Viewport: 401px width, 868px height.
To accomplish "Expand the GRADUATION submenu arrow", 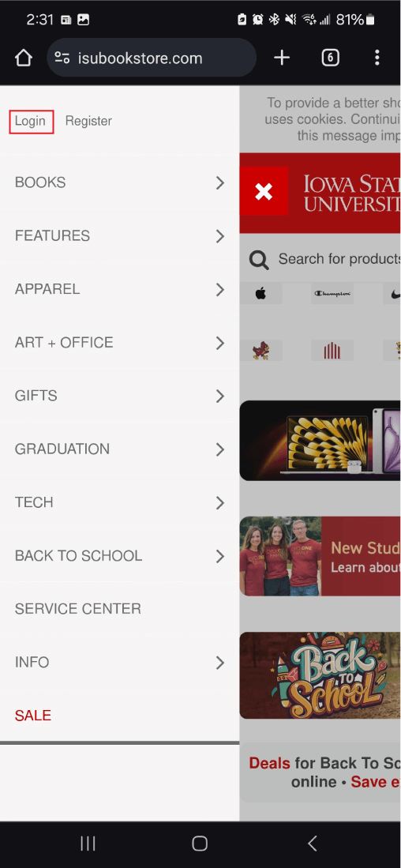I will (220, 449).
